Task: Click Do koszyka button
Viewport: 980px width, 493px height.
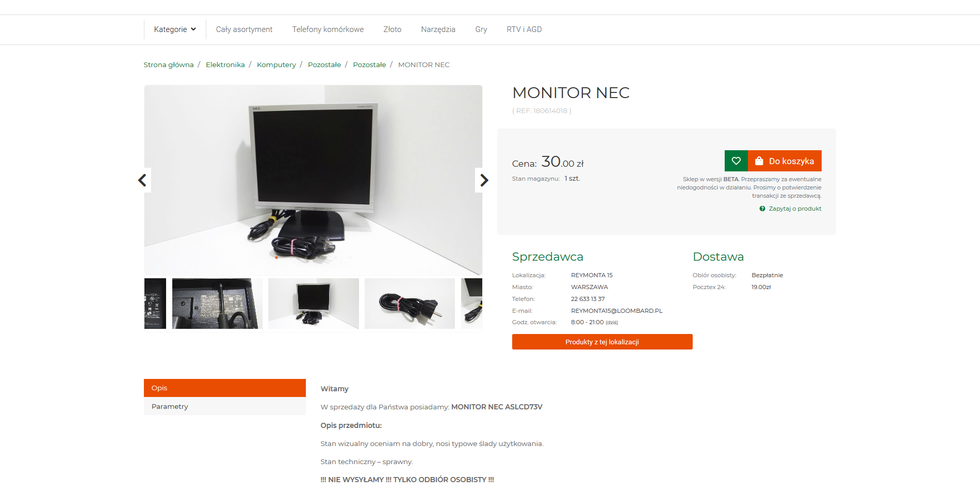Action: click(x=785, y=161)
